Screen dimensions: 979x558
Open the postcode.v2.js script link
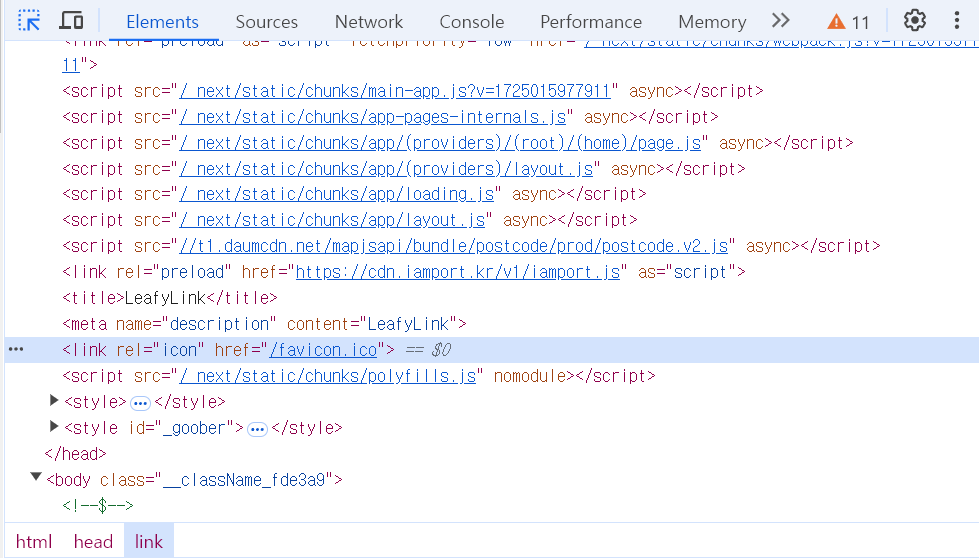pyautogui.click(x=454, y=246)
